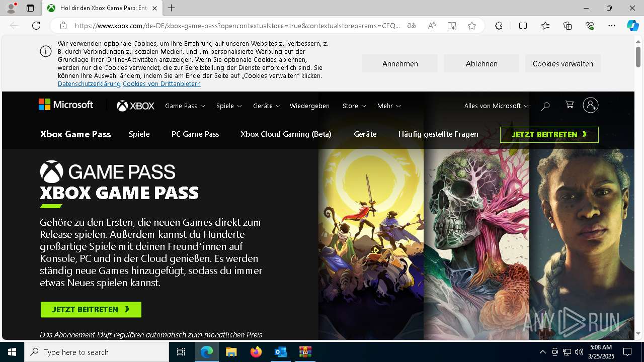Expand Mehr dropdown menu

click(x=389, y=106)
